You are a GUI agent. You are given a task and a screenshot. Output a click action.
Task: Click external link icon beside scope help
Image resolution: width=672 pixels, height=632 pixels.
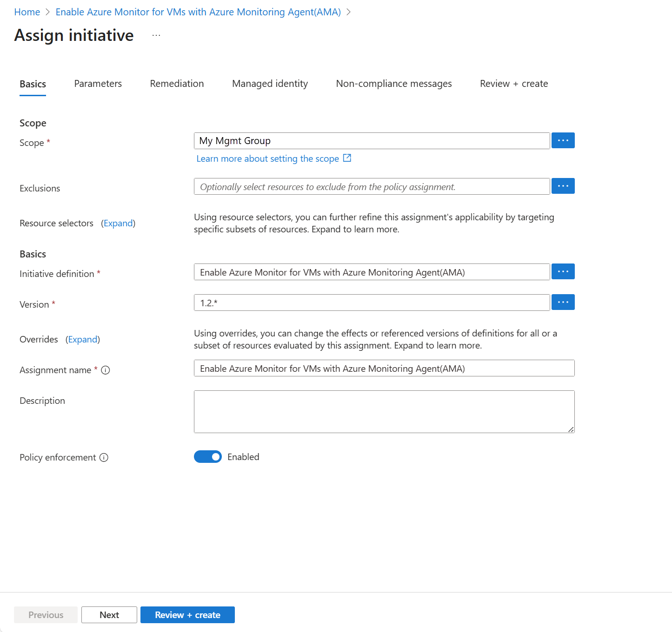coord(347,158)
